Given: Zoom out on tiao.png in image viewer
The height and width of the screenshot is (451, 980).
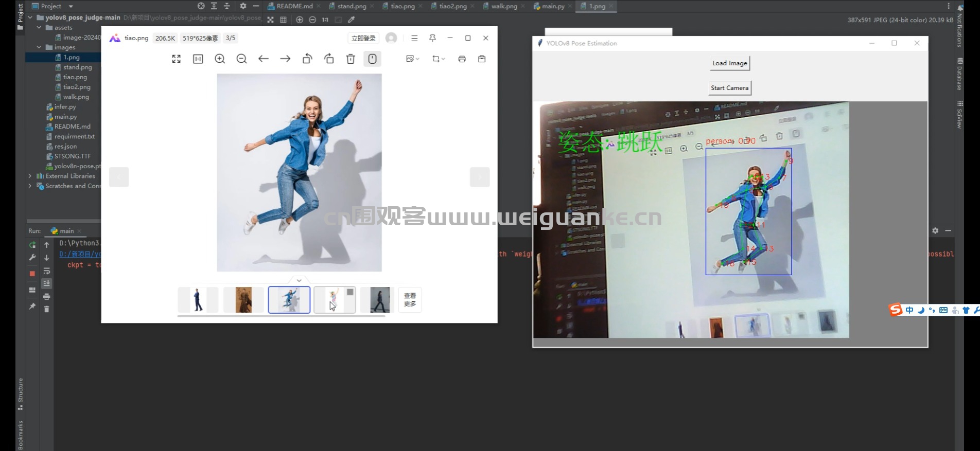Looking at the screenshot, I should point(241,59).
